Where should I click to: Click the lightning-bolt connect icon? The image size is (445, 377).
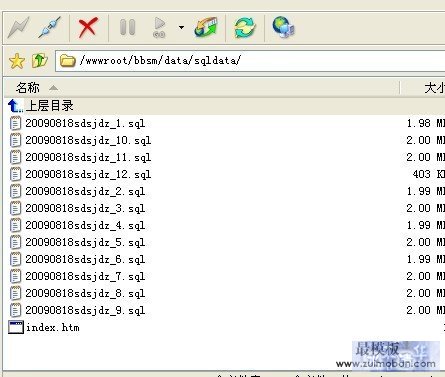[19, 27]
